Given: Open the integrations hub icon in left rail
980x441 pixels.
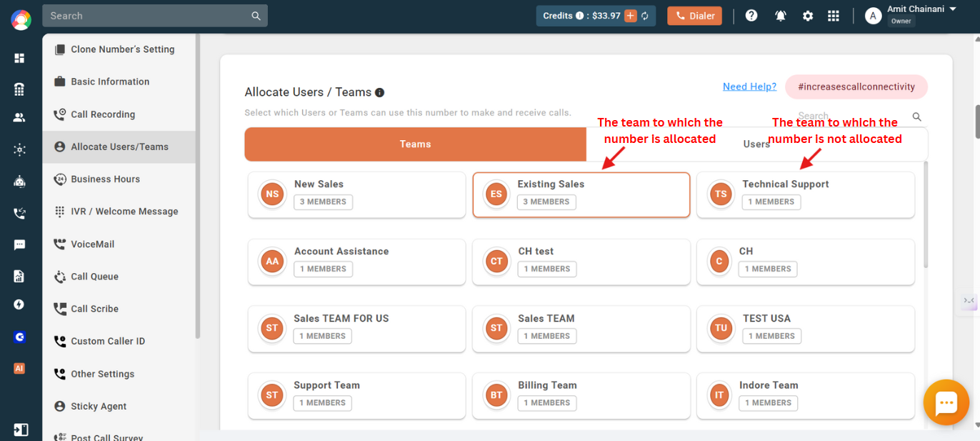Looking at the screenshot, I should click(19, 149).
